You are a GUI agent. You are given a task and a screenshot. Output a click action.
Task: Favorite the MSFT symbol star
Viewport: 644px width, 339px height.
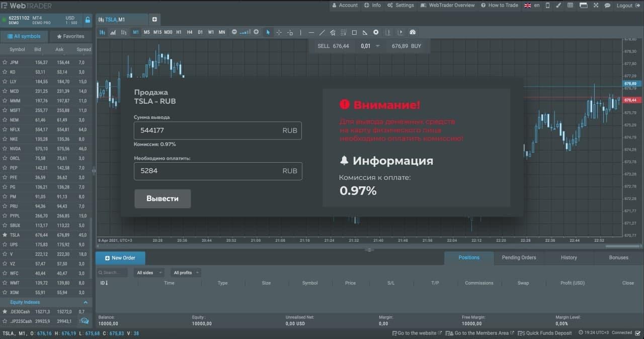click(x=5, y=110)
